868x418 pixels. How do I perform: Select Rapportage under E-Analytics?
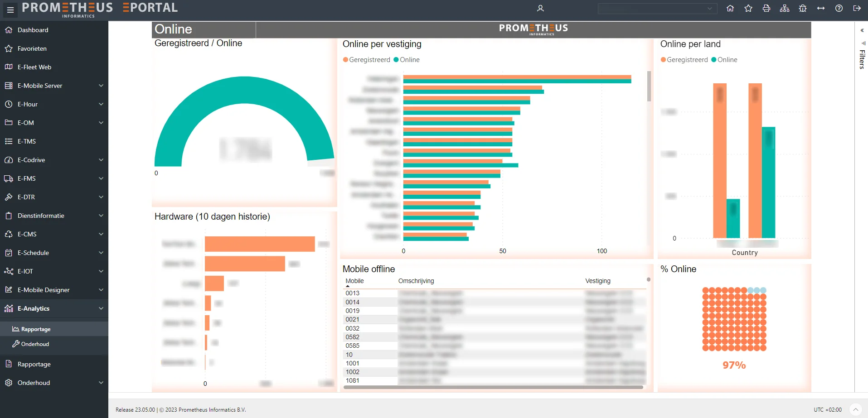click(x=54, y=329)
